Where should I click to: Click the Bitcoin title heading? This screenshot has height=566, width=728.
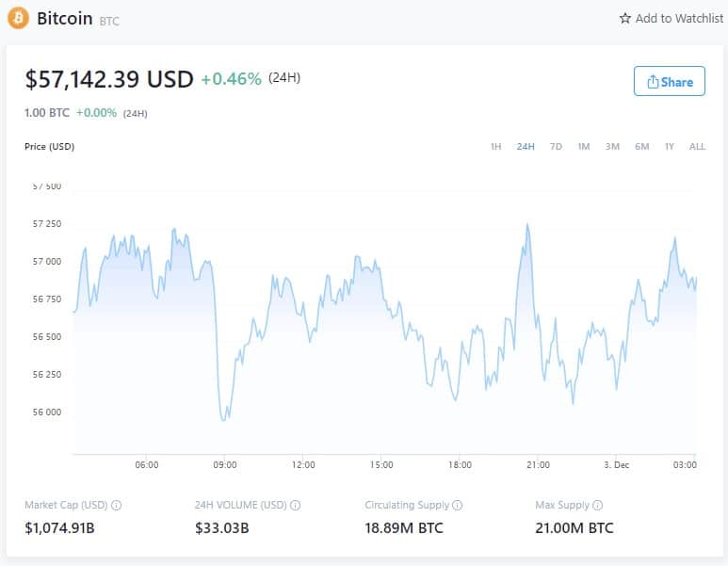point(65,19)
